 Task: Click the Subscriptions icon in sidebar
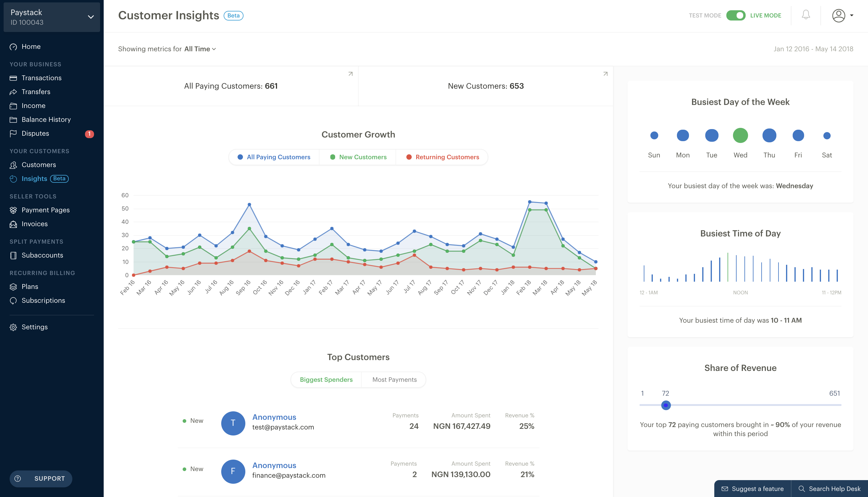click(13, 301)
